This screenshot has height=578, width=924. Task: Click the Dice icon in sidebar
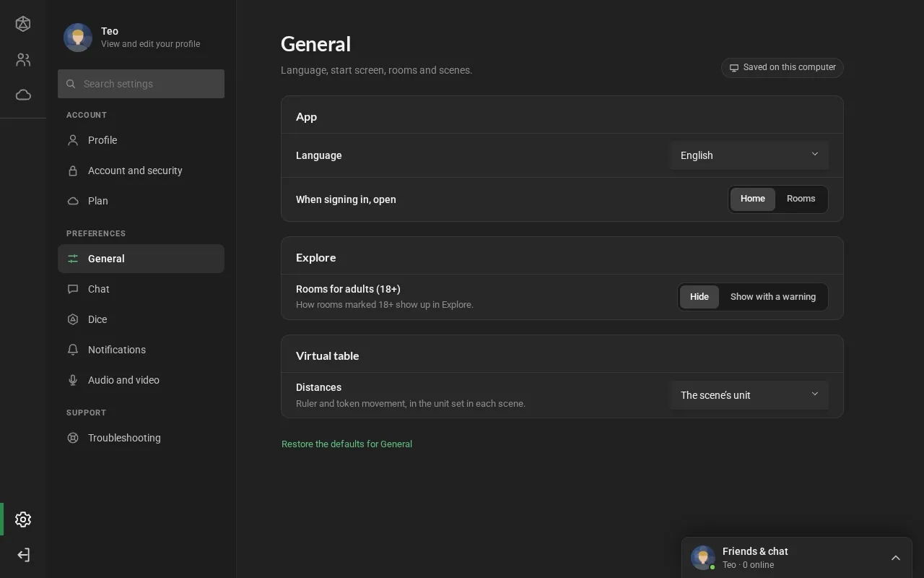click(73, 319)
